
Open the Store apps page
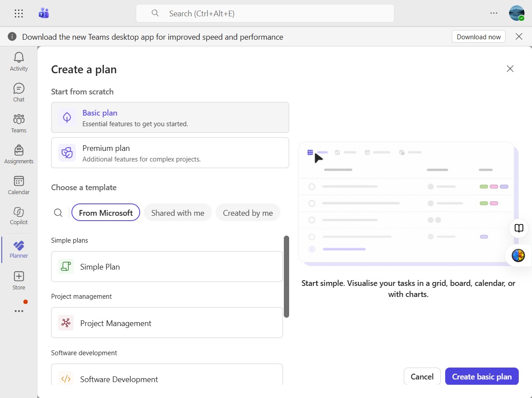click(x=19, y=281)
